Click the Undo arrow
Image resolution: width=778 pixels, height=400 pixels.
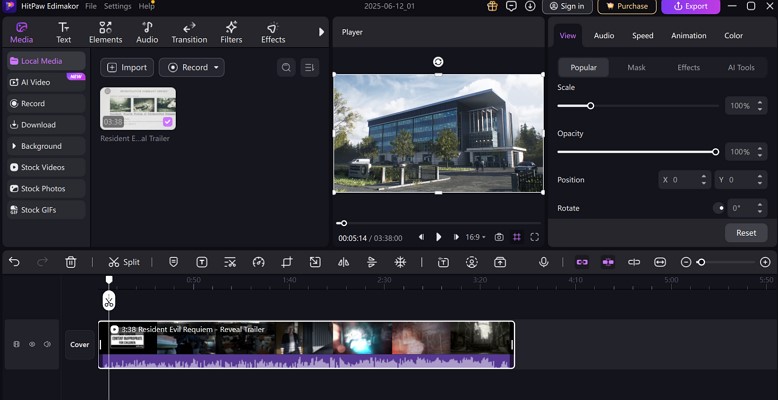coord(14,262)
